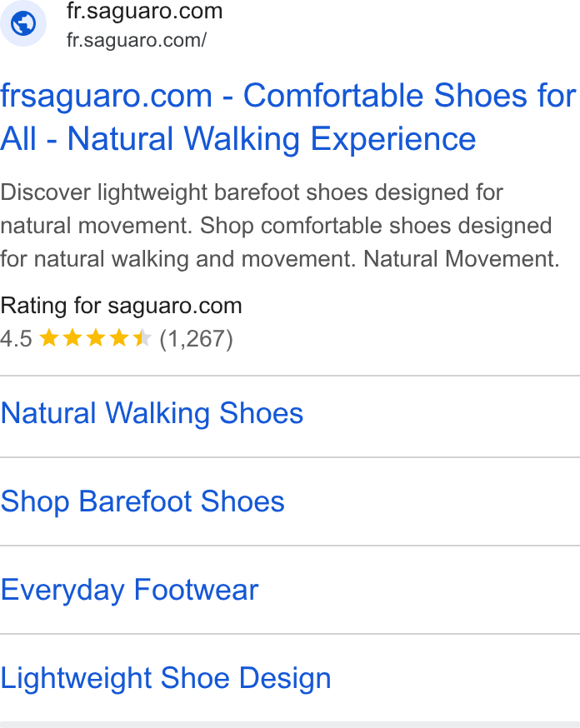Click the fr.saguaro.com/ URL breadcrumb
The image size is (580, 728).
click(x=137, y=40)
